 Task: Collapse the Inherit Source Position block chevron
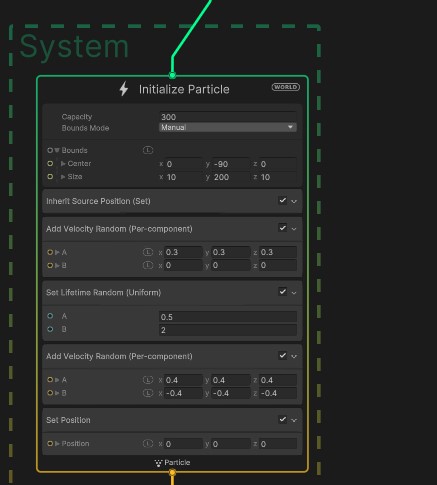pos(294,201)
